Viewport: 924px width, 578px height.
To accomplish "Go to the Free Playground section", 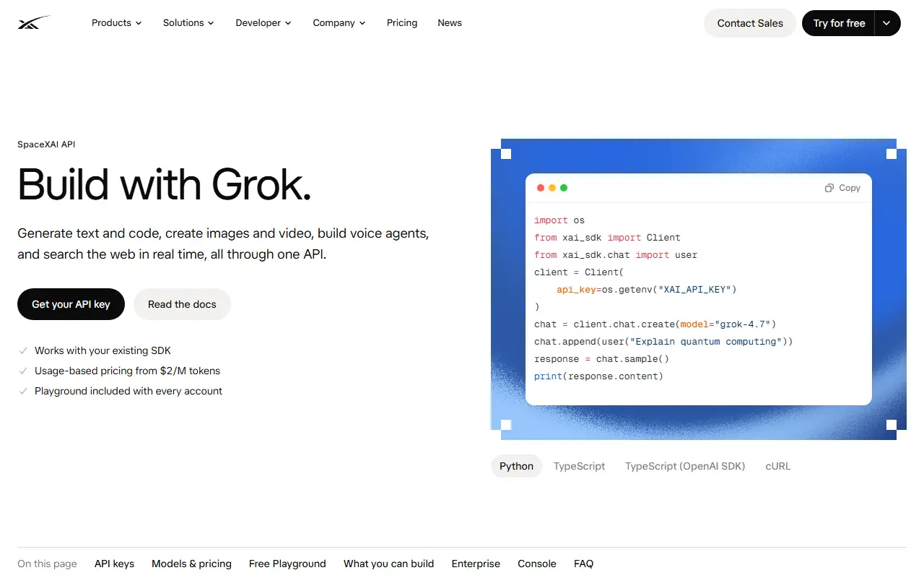I will 287,564.
